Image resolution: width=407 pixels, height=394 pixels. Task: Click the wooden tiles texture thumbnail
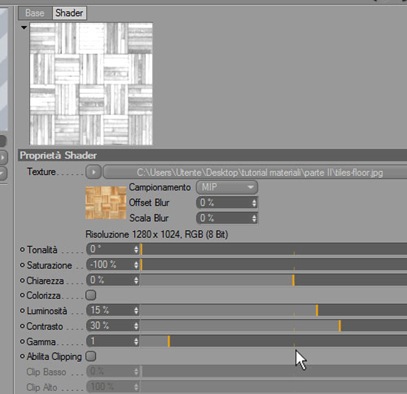106,203
